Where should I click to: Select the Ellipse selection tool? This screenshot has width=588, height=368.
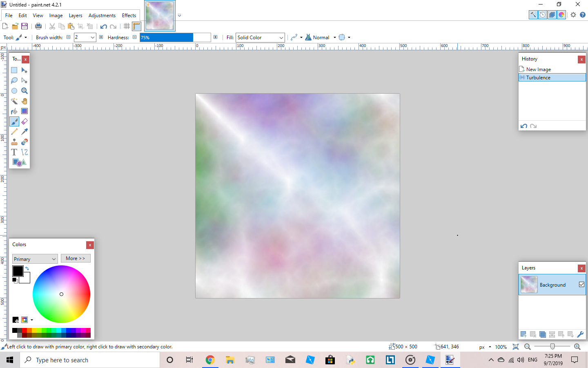coord(14,91)
